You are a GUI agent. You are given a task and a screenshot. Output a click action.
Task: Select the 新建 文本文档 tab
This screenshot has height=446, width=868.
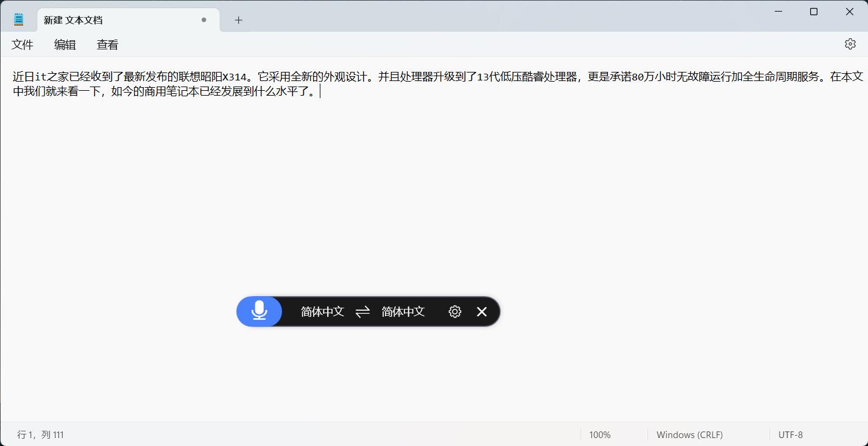[110, 19]
